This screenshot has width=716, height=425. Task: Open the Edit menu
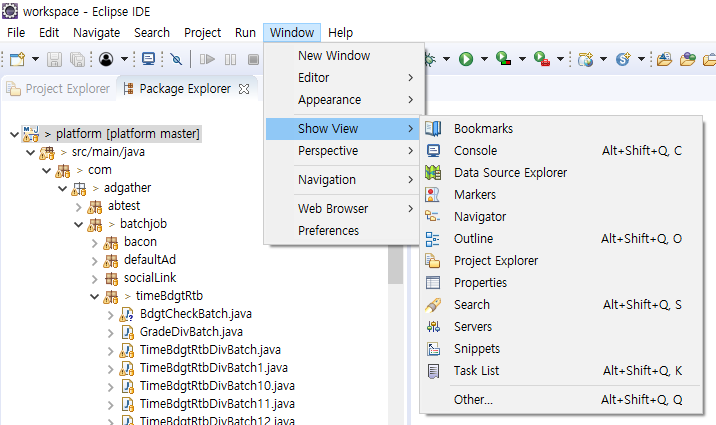(x=49, y=33)
